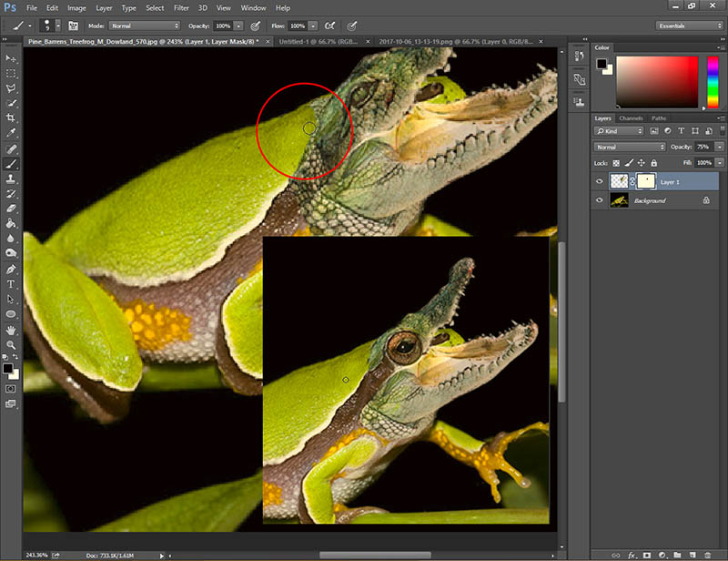
Task: Select the Move tool
Action: [x=11, y=58]
